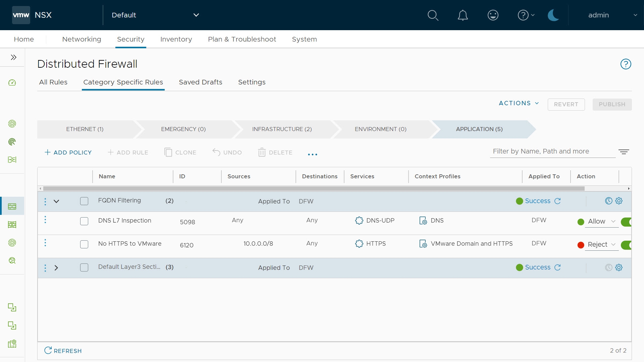Toggle dark mode moon icon
The width and height of the screenshot is (644, 362).
tap(553, 15)
